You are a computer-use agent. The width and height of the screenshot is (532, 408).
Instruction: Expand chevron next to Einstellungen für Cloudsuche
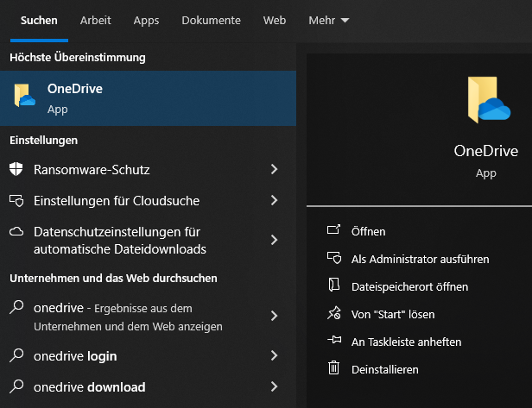click(274, 200)
